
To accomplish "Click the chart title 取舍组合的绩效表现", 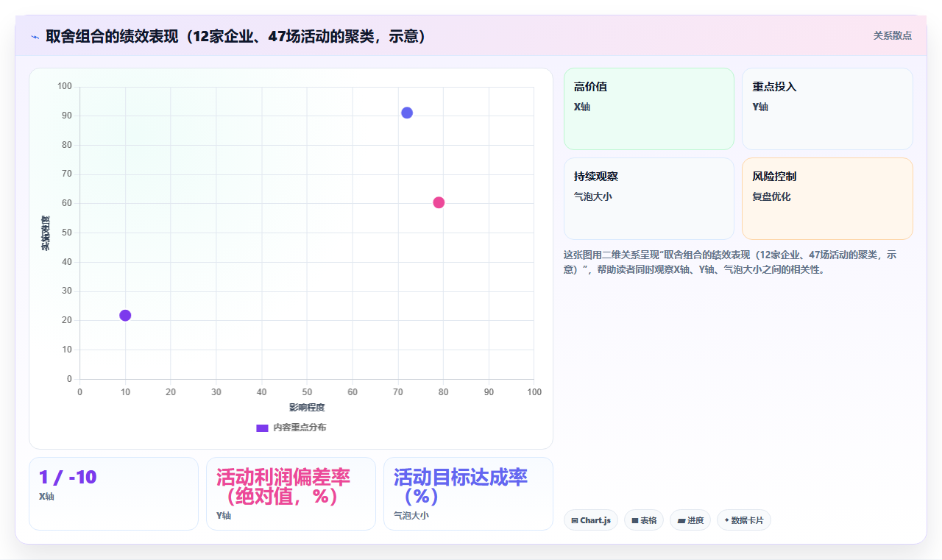I will 235,36.
